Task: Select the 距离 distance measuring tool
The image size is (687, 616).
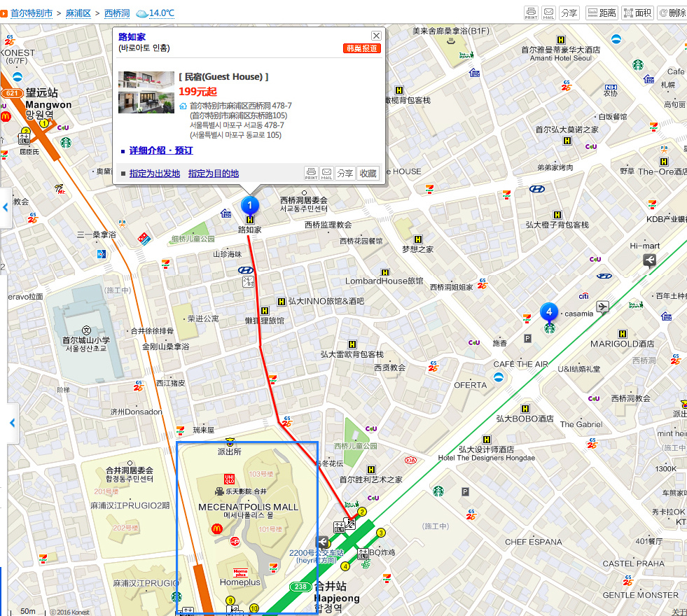Action: point(601,13)
